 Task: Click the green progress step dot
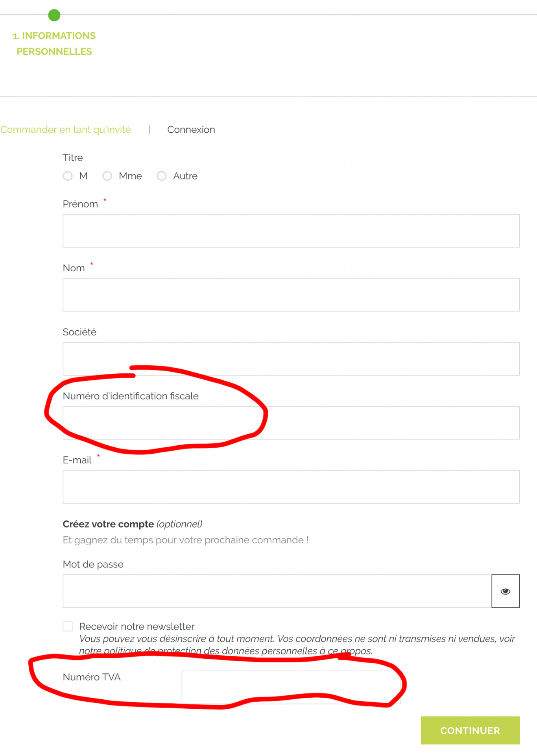coord(54,15)
